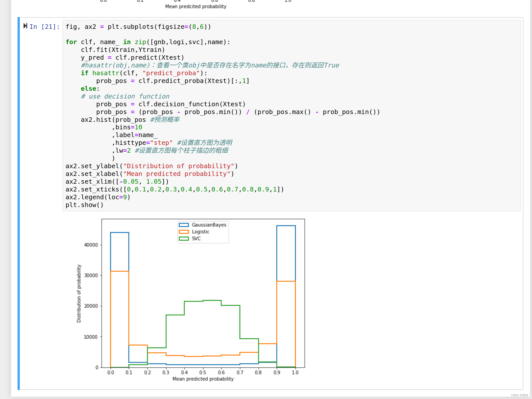
Task: Click the ax2.legend(loc=9) code line
Action: click(98, 197)
